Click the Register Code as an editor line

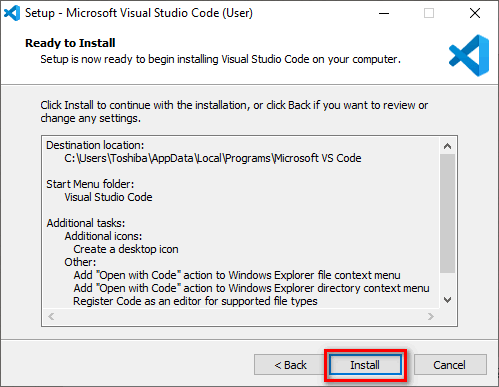pos(195,301)
